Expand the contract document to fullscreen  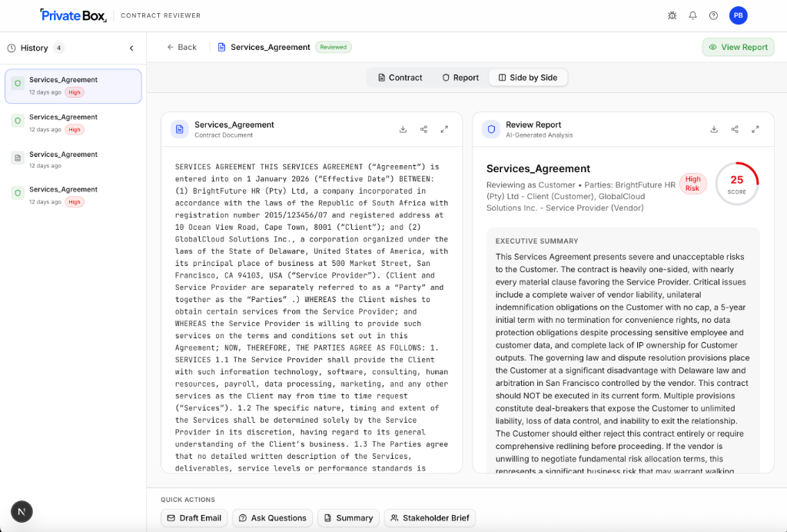444,129
